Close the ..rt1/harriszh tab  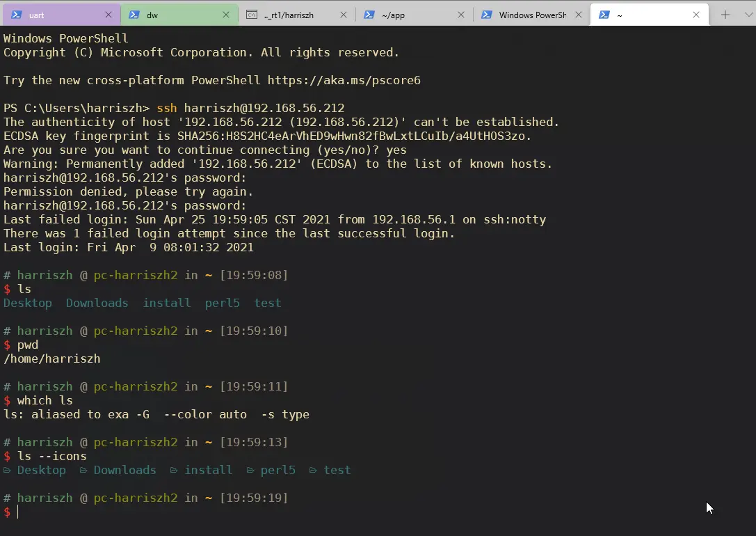click(344, 15)
